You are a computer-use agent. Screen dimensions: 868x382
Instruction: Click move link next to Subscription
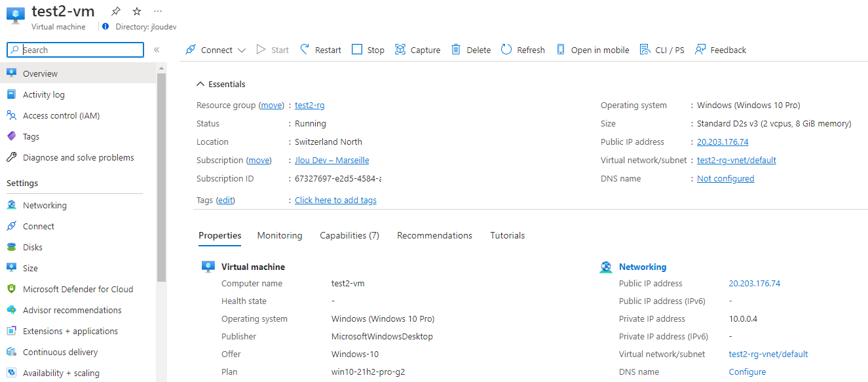click(x=259, y=160)
